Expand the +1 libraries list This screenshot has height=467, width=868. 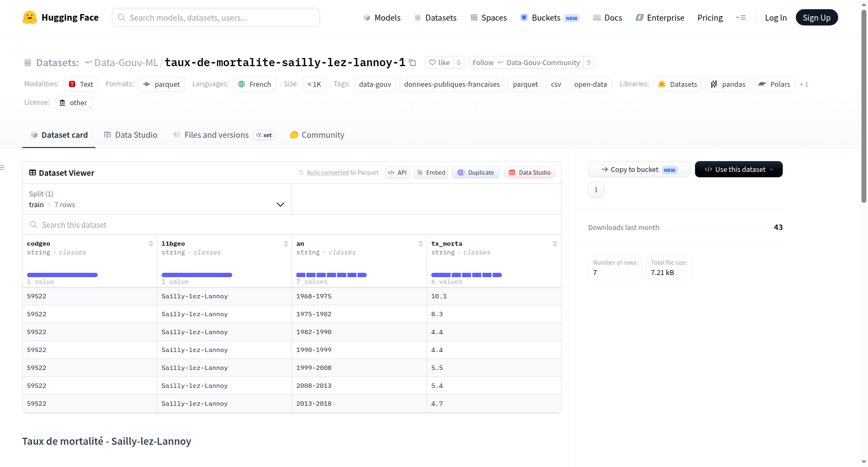coord(804,84)
